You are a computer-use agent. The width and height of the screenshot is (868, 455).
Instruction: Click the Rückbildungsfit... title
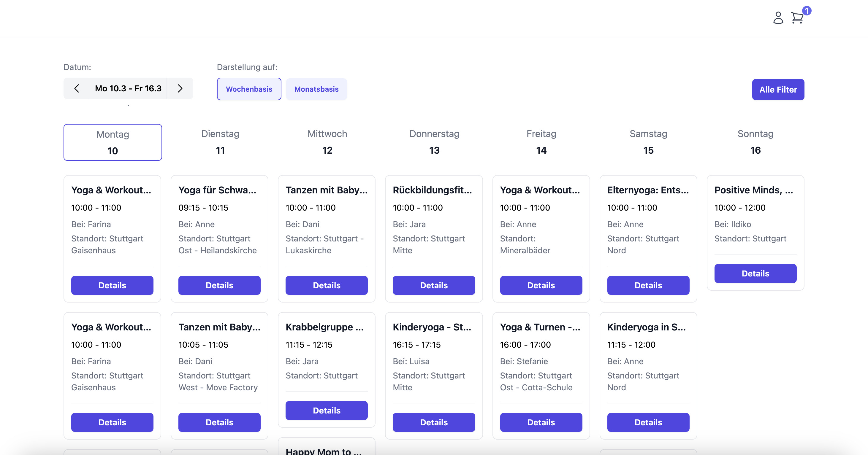[432, 190]
